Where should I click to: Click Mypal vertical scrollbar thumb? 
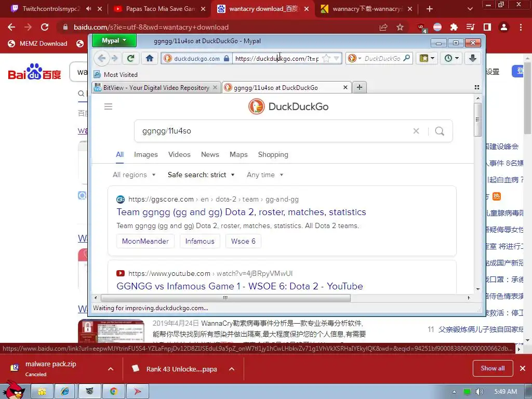(x=478, y=120)
